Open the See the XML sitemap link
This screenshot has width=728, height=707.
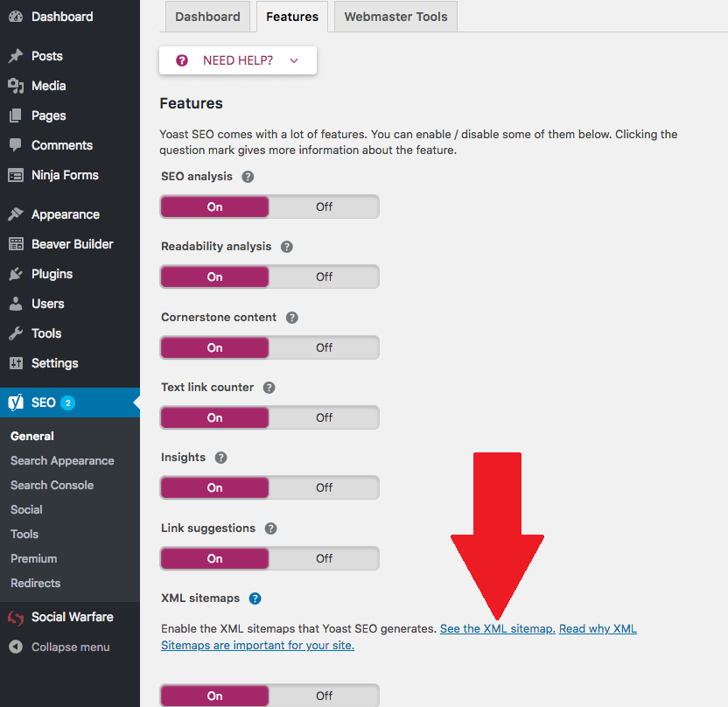pos(497,628)
